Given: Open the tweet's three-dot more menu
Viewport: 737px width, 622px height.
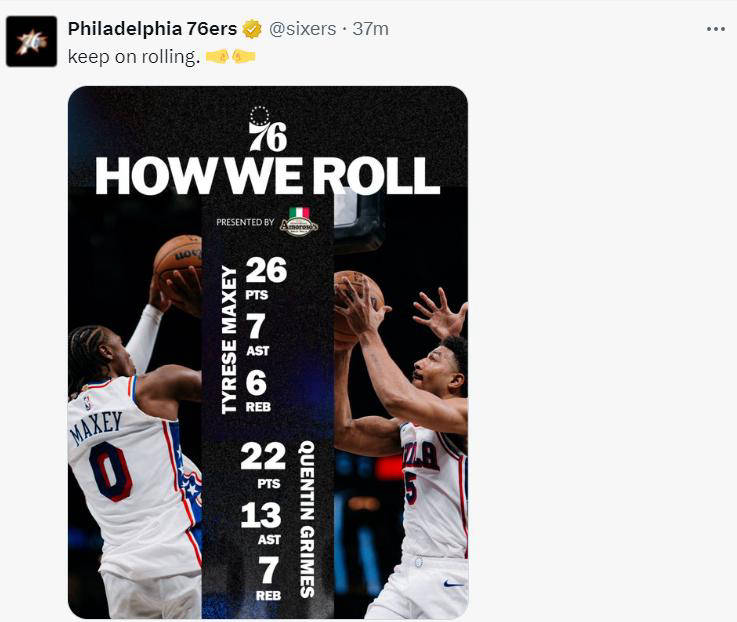Looking at the screenshot, I should tap(715, 29).
